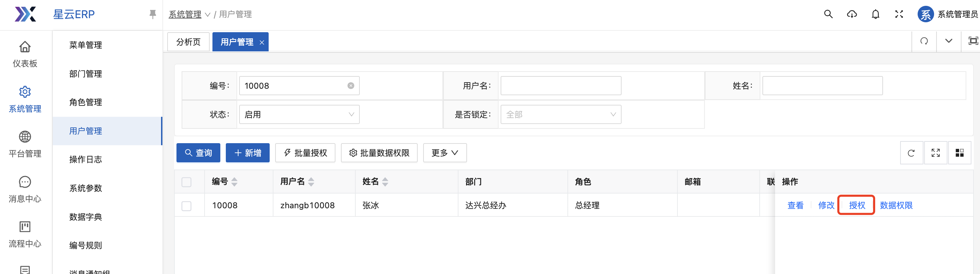
Task: Open column settings grid icon
Action: tap(959, 153)
